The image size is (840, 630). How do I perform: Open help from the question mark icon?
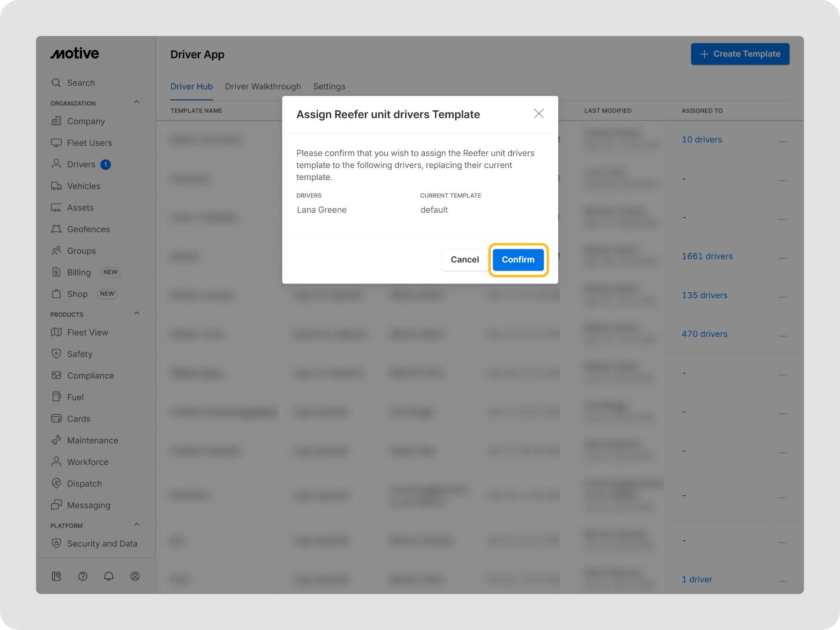tap(83, 576)
